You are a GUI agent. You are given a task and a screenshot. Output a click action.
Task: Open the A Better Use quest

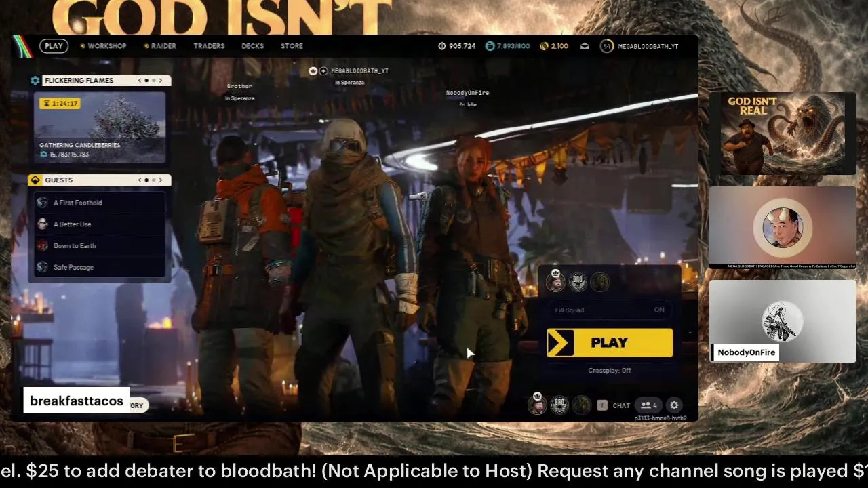point(100,224)
